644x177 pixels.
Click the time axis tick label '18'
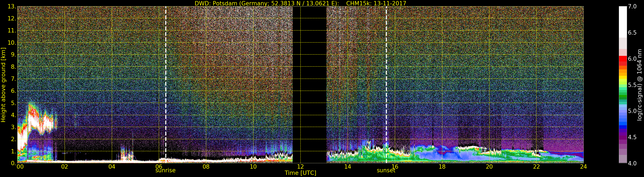click(x=442, y=167)
